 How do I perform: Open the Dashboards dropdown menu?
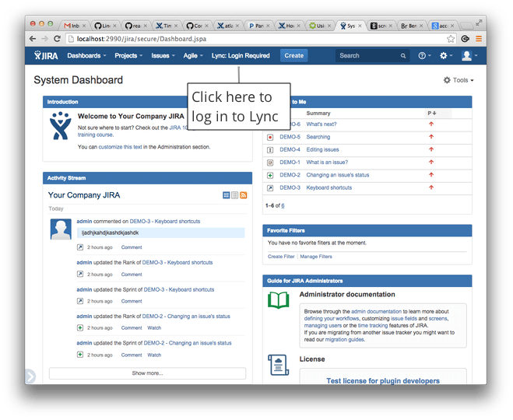(x=86, y=55)
